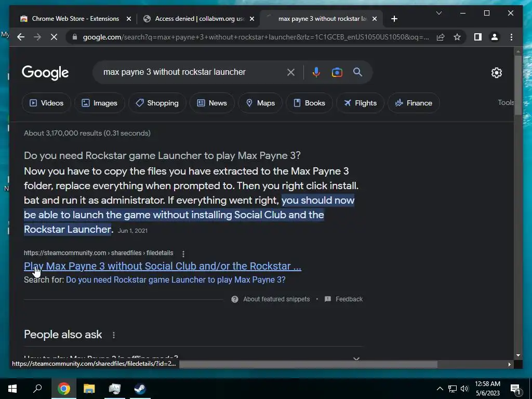Filter results by Images
Image resolution: width=532 pixels, height=399 pixels.
coord(100,103)
